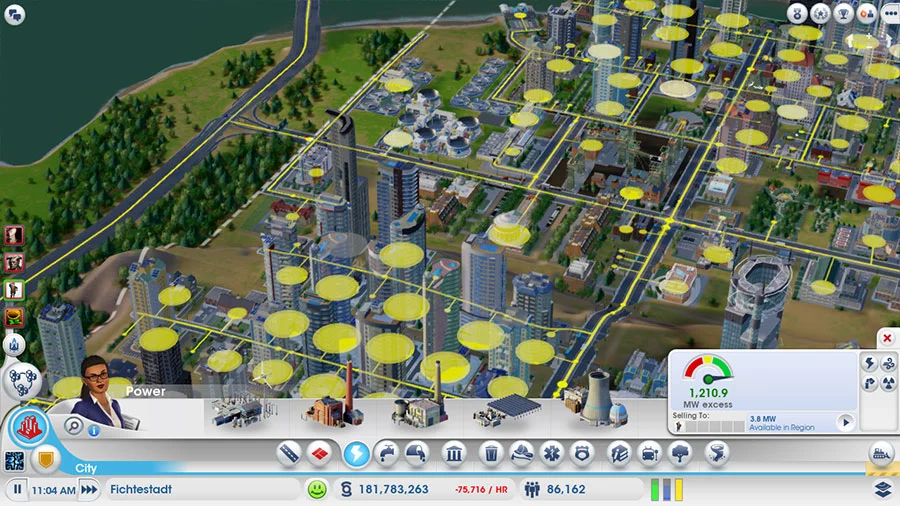Image resolution: width=900 pixels, height=506 pixels.
Task: Expand the Available in Region arrow
Action: click(x=845, y=423)
